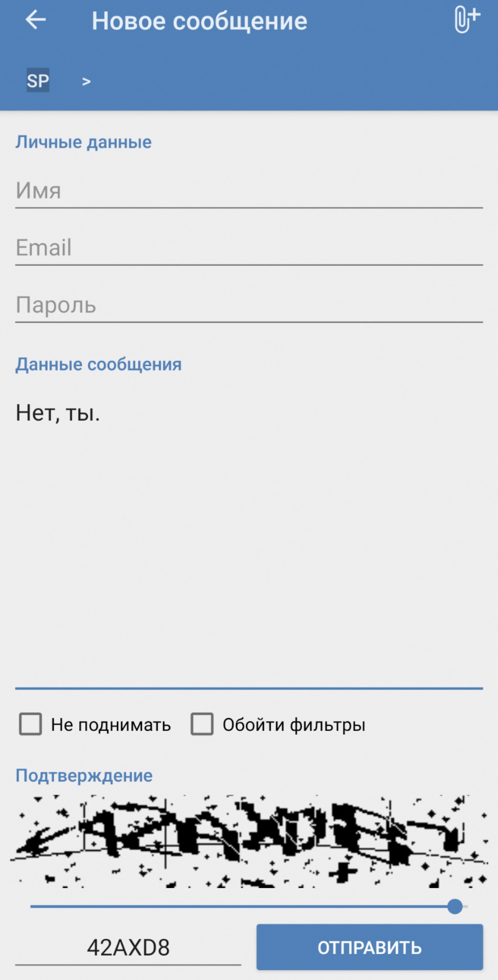The width and height of the screenshot is (498, 980).
Task: Focus the Имя input field
Action: pyautogui.click(x=249, y=190)
